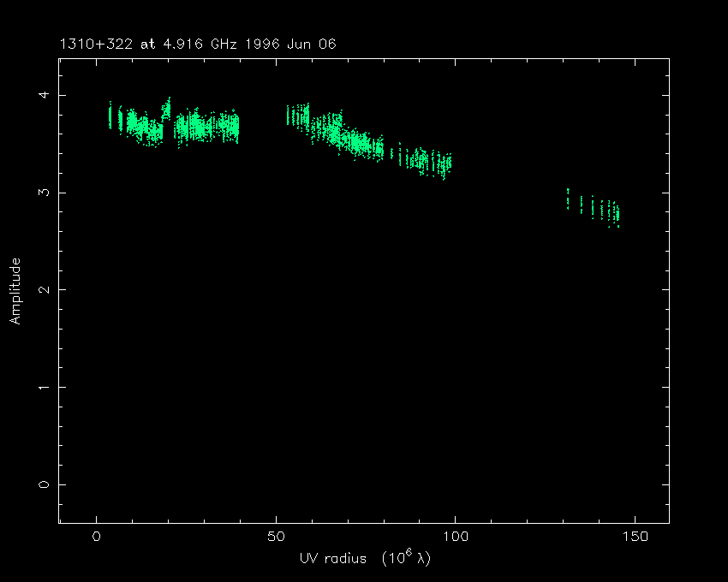Screen dimensions: 728x582
Task: Click the y-axis tick label '4'
Action: [45, 95]
